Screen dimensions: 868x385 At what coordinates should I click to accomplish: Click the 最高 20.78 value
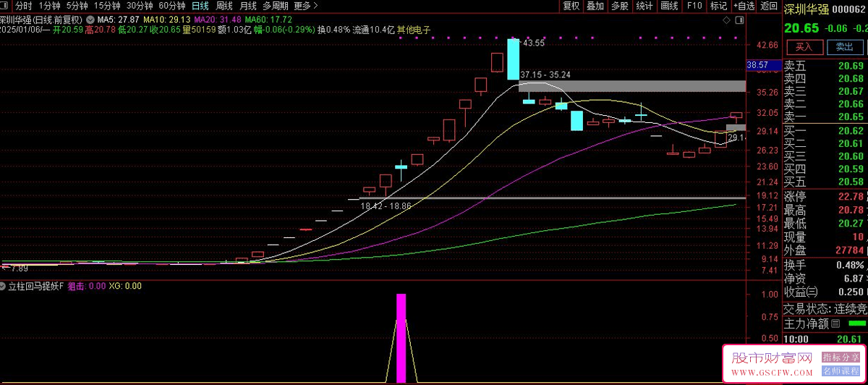851,210
